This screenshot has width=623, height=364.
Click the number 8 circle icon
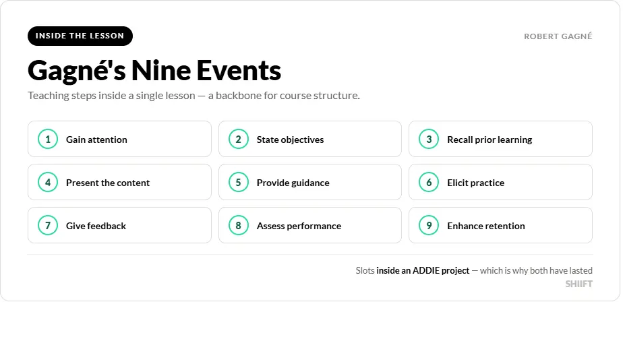coord(239,225)
